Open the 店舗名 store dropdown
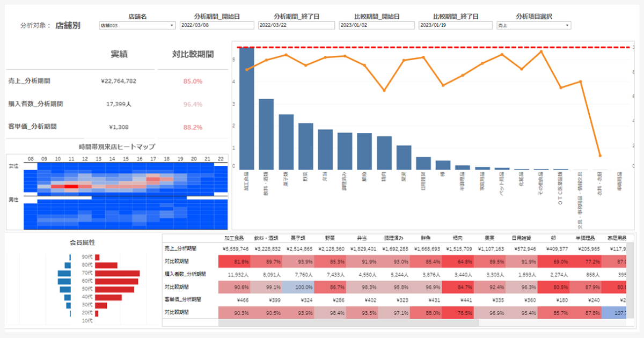The image size is (644, 338). [137, 25]
